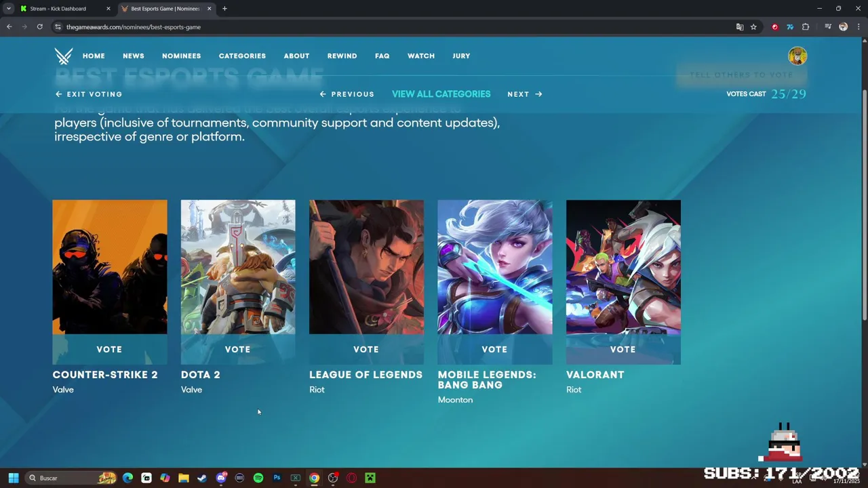868x488 pixels.
Task: Go to the PREVIOUS category
Action: [347, 94]
